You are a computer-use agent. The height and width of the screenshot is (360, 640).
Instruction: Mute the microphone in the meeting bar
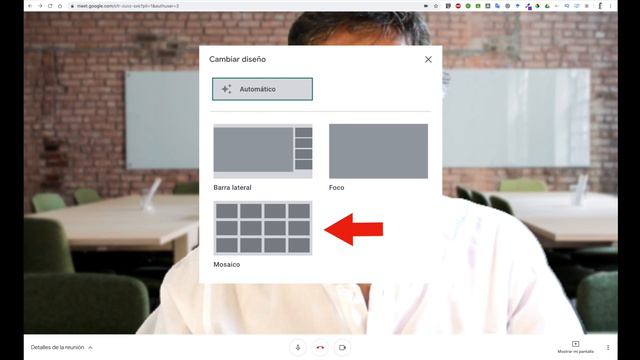tap(298, 348)
